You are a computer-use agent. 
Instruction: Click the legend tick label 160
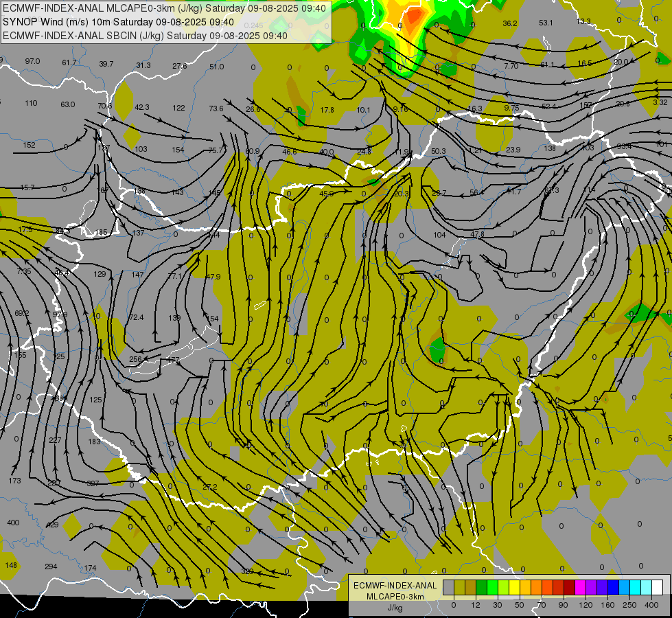(607, 605)
